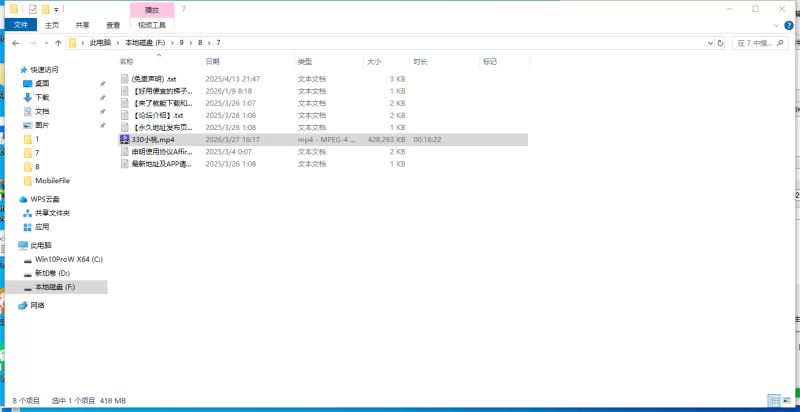Open the recent locations dropdown arrow
Viewport: 800px width, 412px height.
click(x=46, y=43)
